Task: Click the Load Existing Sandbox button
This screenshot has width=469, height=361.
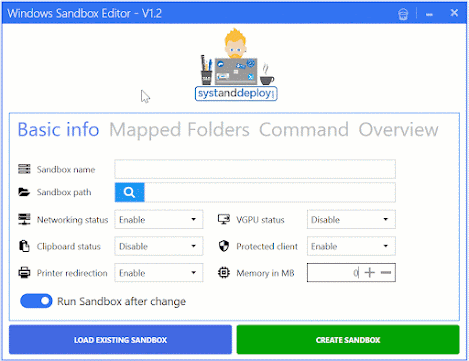Action: 120,340
